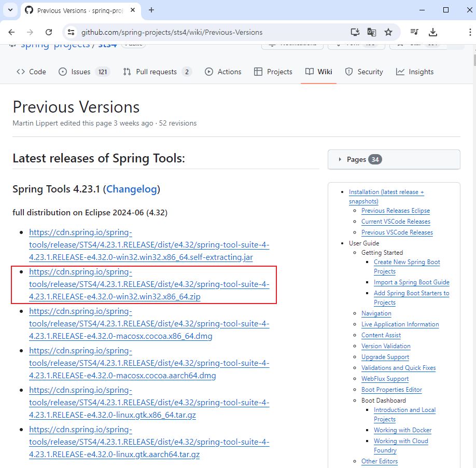This screenshot has width=476, height=468.
Task: Open Current VSCode Releases link
Action: click(396, 222)
